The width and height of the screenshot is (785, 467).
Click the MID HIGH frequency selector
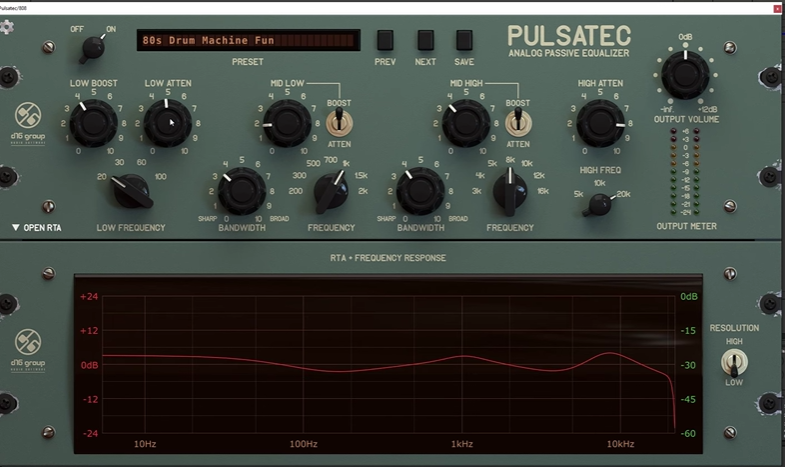(510, 192)
